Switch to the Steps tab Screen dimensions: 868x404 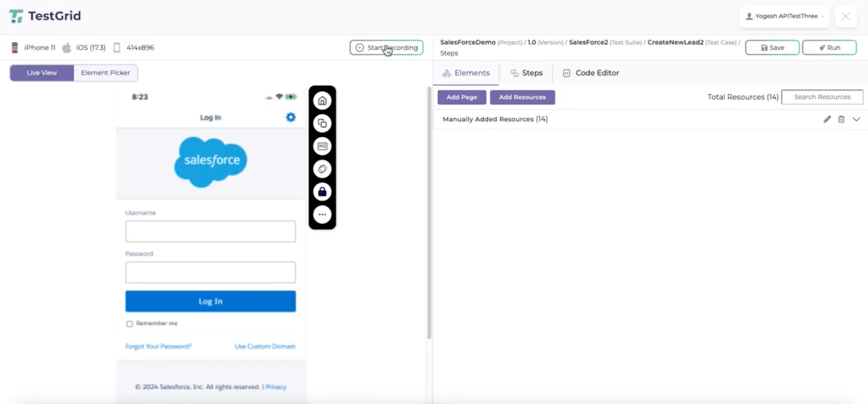526,73
